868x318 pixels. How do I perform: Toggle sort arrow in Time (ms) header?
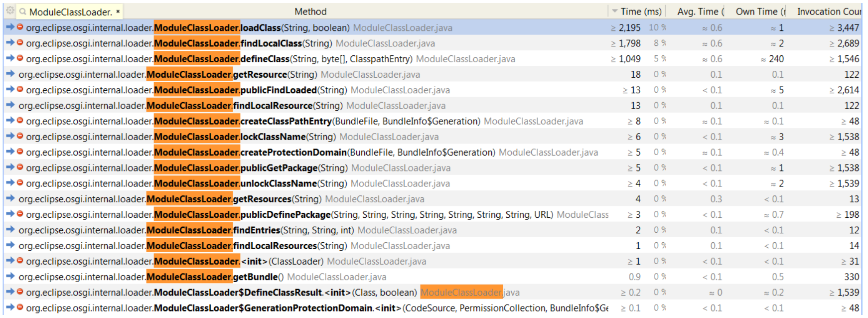click(x=615, y=11)
